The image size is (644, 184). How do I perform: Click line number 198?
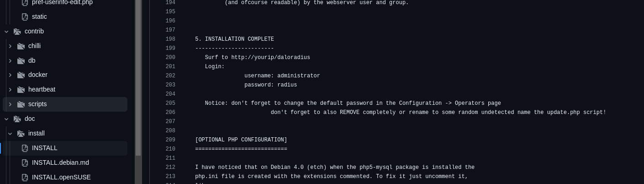tap(170, 39)
